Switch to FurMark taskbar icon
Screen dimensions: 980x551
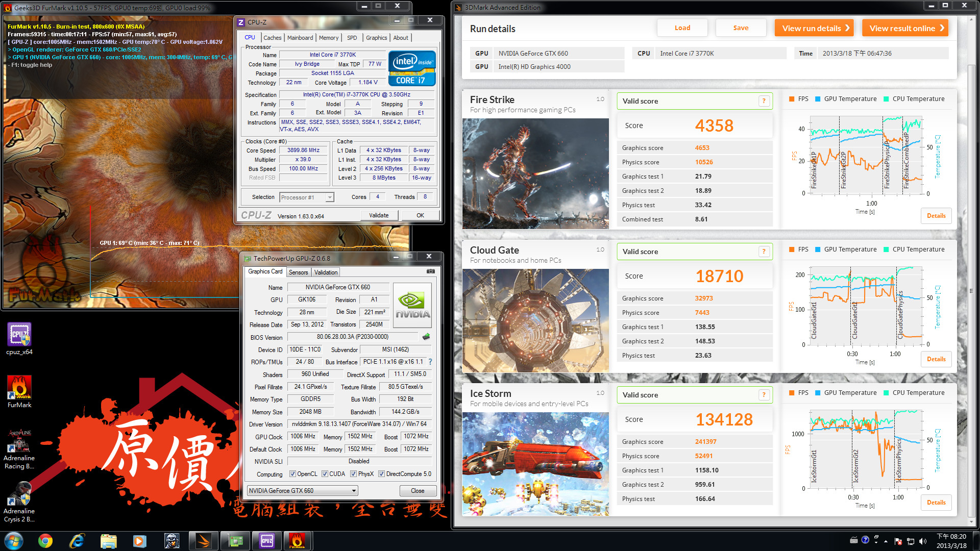[298, 541]
